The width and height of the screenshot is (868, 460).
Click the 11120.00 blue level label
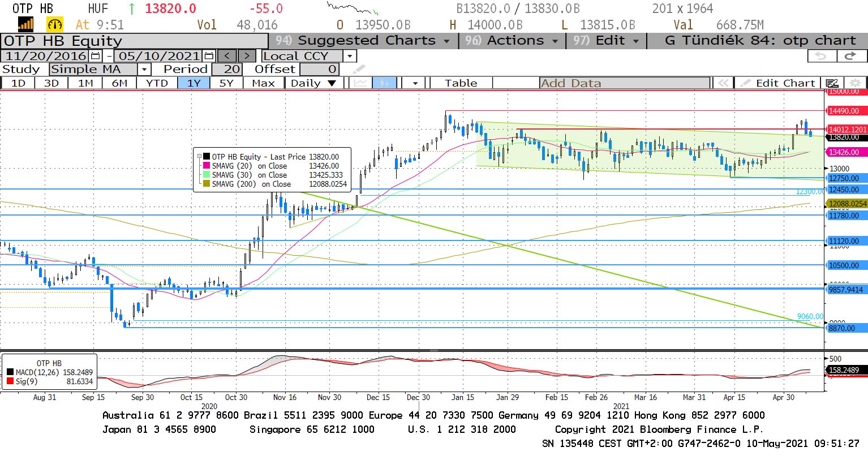tap(846, 241)
